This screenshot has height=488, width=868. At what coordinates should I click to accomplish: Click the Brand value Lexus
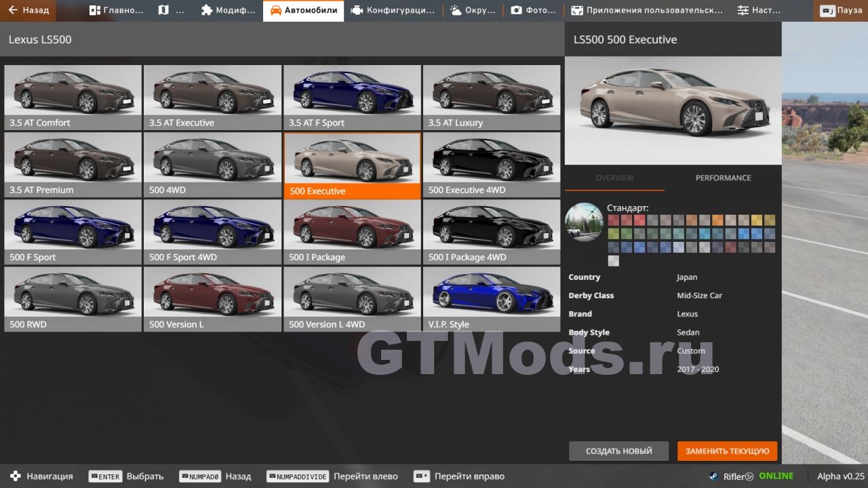click(x=687, y=314)
